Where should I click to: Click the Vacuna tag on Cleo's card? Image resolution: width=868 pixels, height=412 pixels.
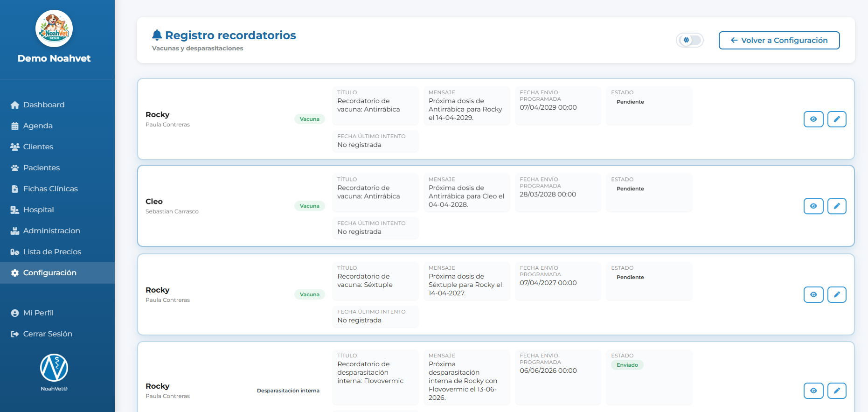pos(310,206)
